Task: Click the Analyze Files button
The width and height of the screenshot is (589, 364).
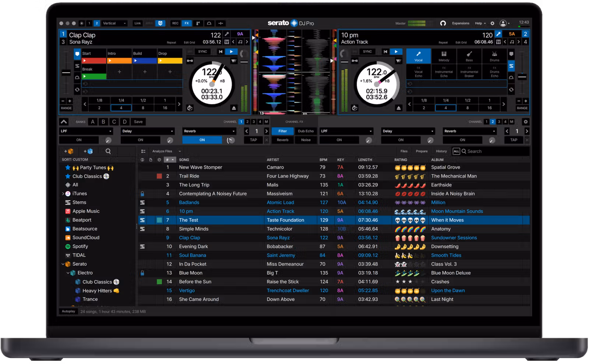Action: click(162, 151)
